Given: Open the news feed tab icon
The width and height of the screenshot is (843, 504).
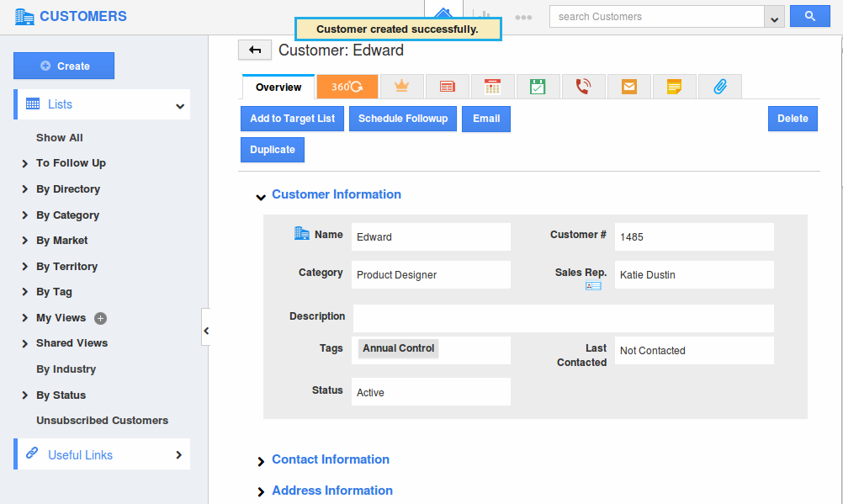Looking at the screenshot, I should (448, 87).
